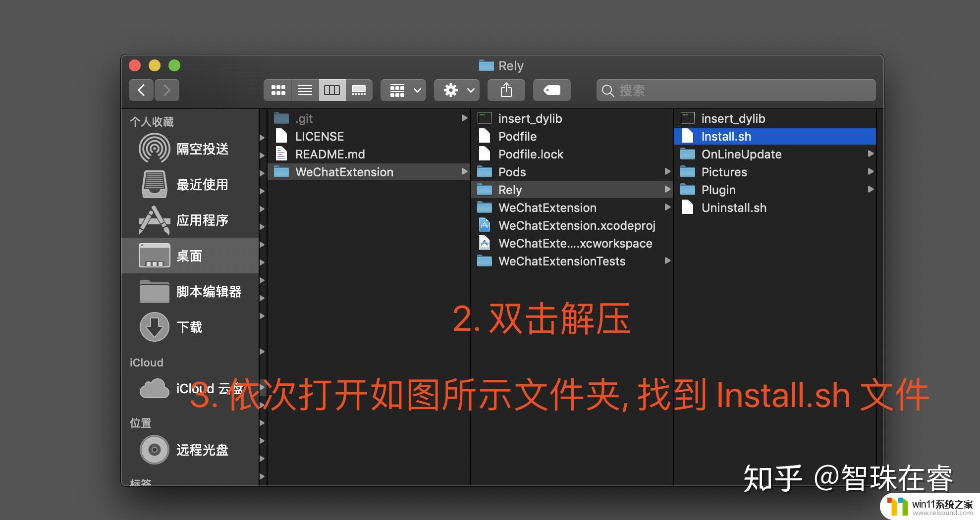Open the gear action menu

tap(457, 90)
